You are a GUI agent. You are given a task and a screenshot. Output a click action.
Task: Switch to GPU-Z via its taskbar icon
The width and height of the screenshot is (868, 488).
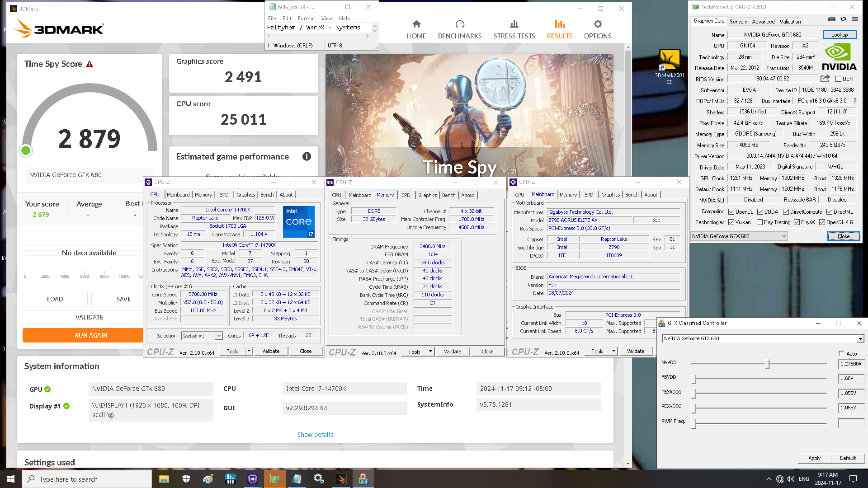(x=274, y=479)
